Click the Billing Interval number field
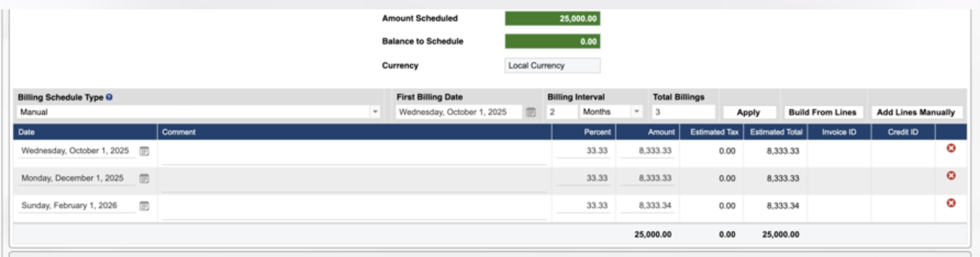980x257 pixels. [560, 112]
